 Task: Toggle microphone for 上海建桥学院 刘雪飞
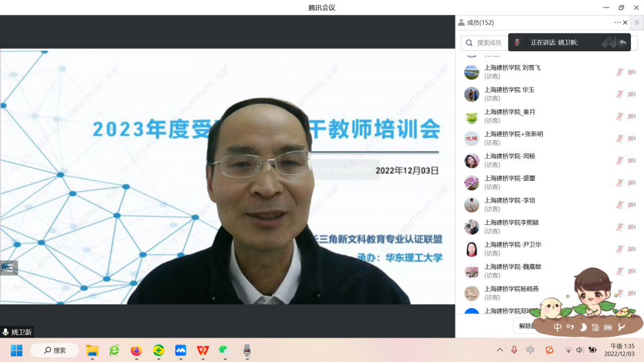coord(620,72)
